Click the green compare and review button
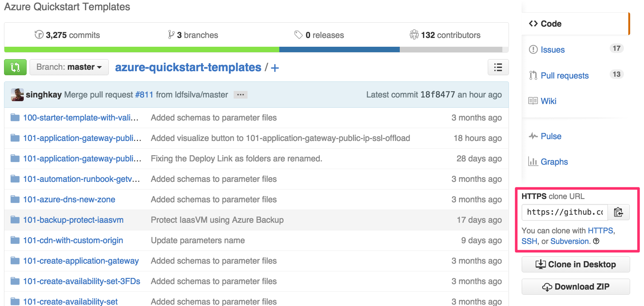Screen dimensions: 644x306 tap(15, 67)
